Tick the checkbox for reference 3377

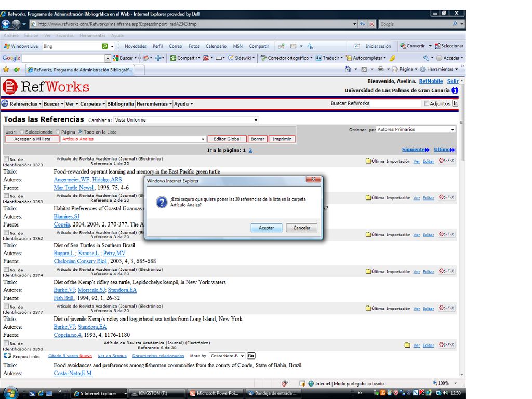[6, 306]
